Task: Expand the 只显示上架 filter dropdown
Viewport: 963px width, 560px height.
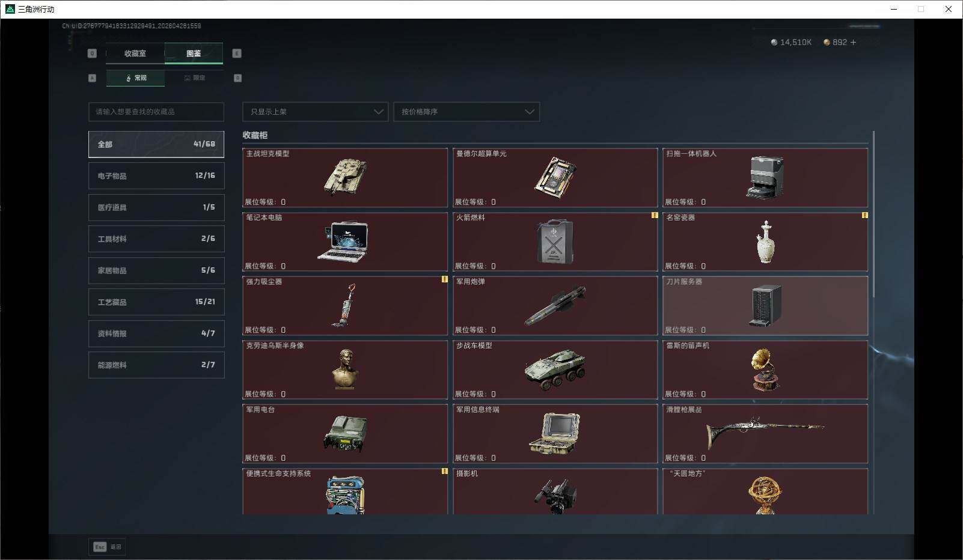Action: (x=315, y=112)
